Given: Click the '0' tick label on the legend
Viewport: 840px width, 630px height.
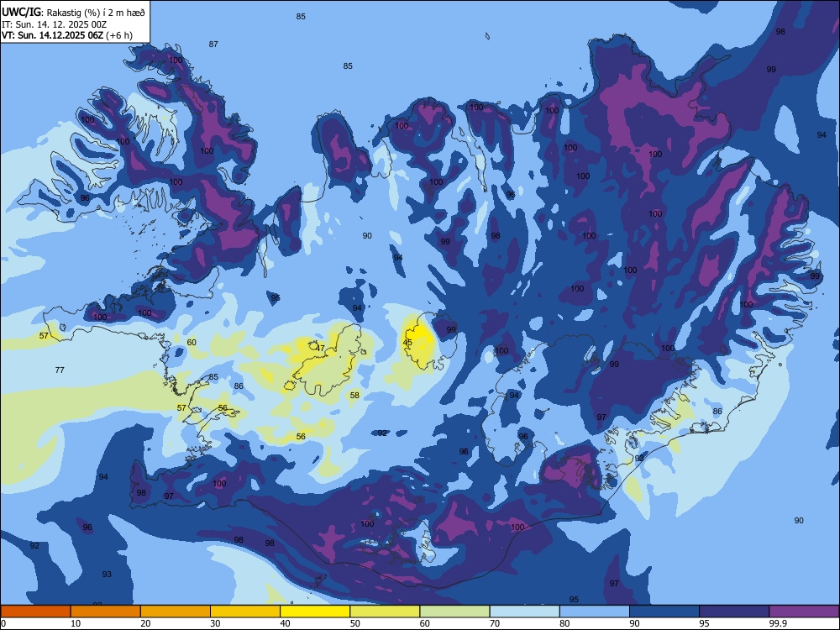Looking at the screenshot, I should (3, 623).
